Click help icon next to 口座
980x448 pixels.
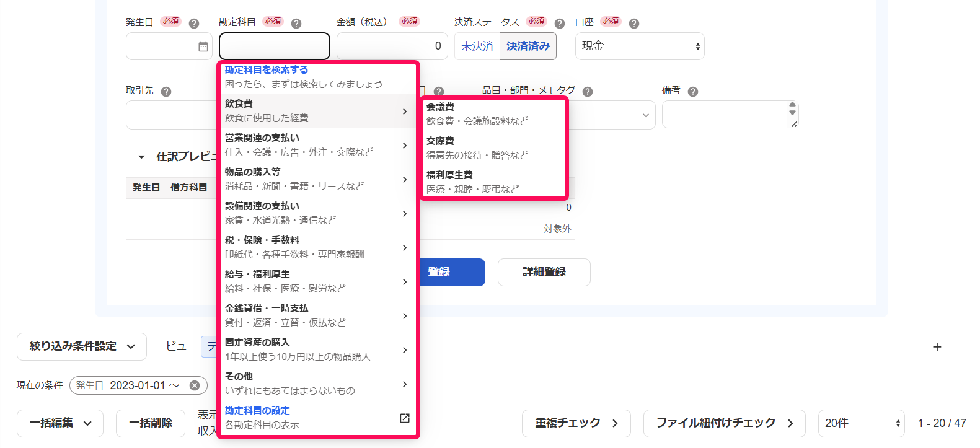[634, 24]
